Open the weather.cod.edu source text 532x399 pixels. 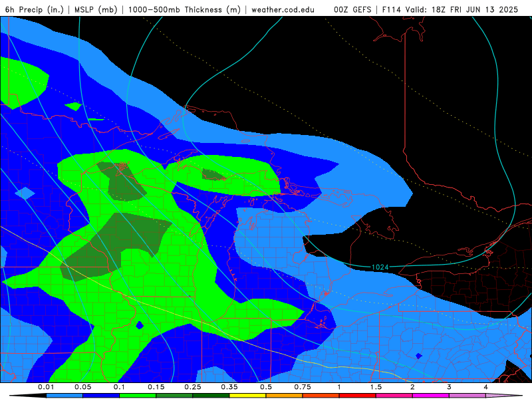(283, 9)
